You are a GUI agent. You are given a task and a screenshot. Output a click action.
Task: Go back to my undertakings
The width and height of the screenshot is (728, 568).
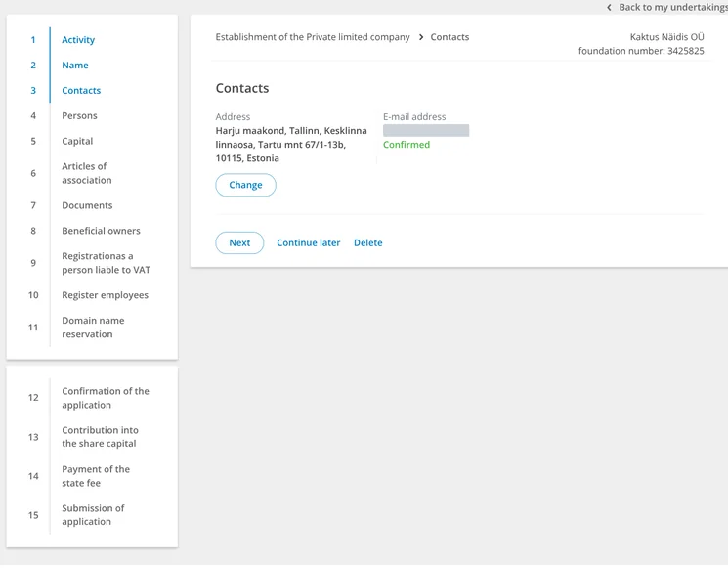[x=672, y=7]
